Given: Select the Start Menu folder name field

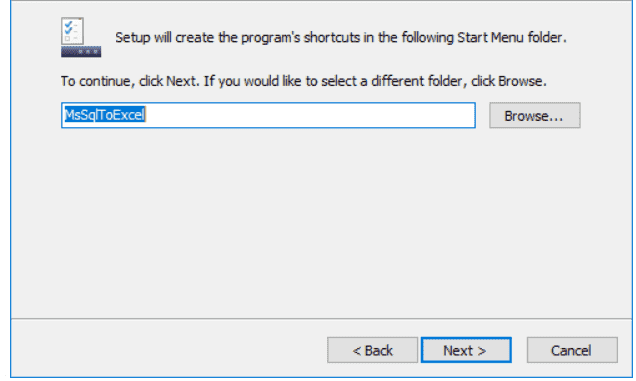Looking at the screenshot, I should (x=268, y=115).
